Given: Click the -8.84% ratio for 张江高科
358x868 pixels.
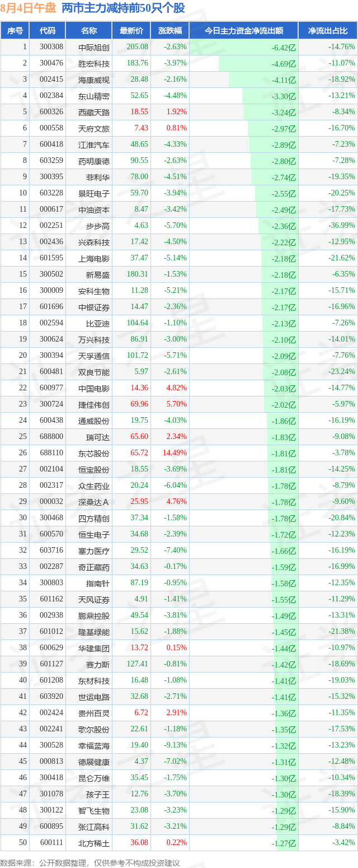Looking at the screenshot, I should click(344, 827).
